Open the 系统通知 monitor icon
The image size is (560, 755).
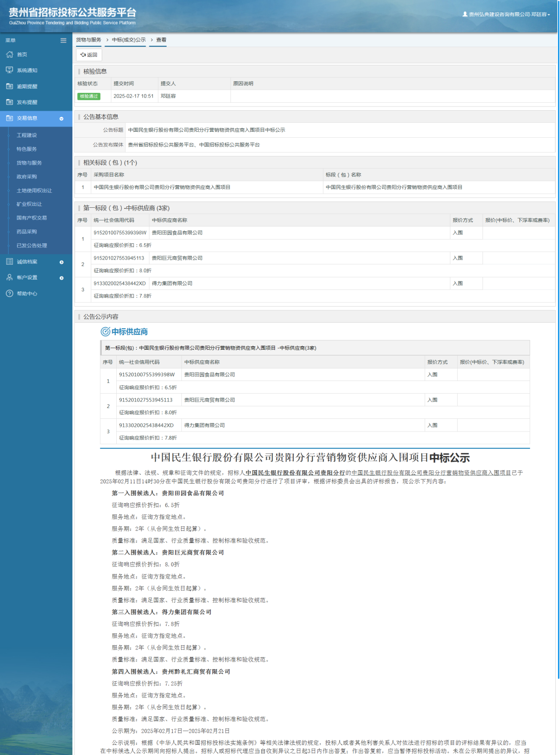(9, 70)
